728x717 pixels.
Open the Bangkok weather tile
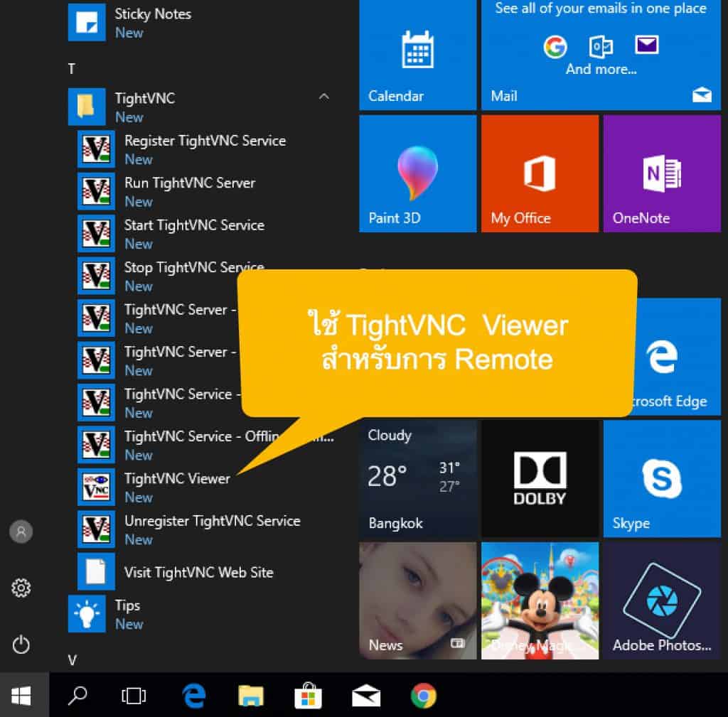417,478
